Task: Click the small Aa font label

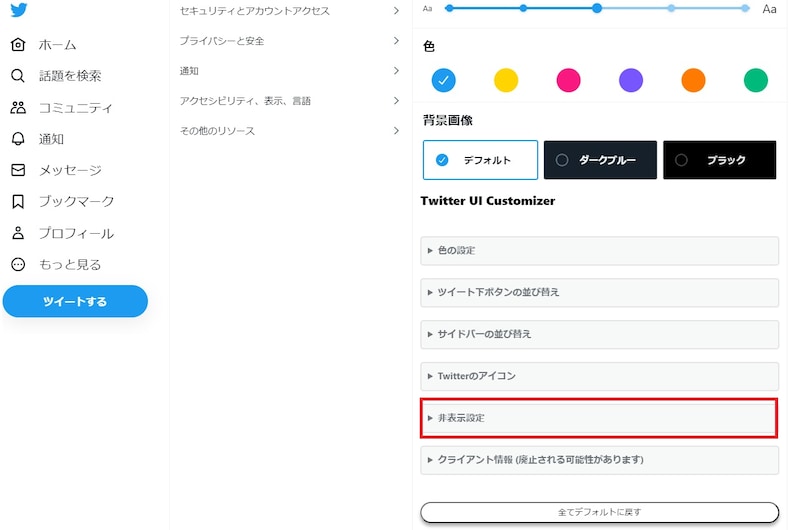Action: pos(428,9)
